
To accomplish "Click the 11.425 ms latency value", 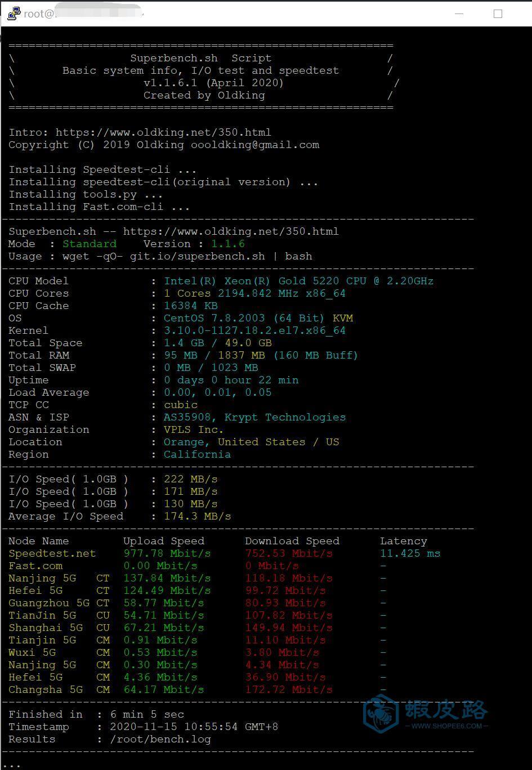I will pos(410,553).
